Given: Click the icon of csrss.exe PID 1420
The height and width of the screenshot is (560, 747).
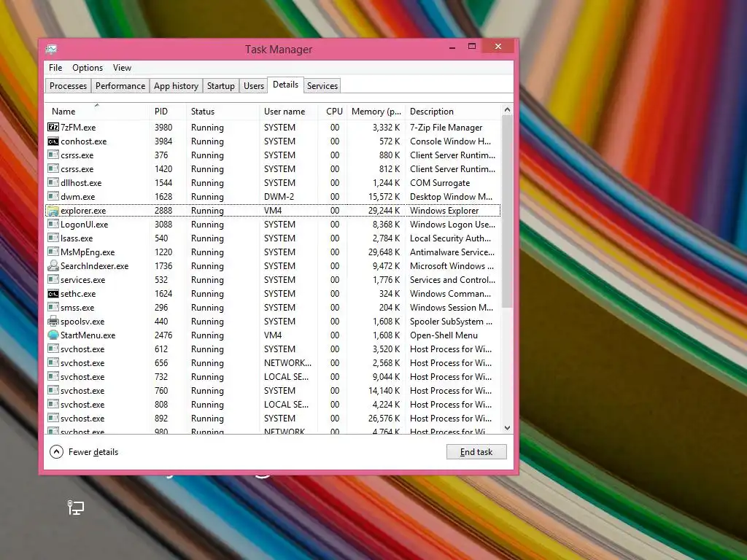Looking at the screenshot, I should click(53, 168).
